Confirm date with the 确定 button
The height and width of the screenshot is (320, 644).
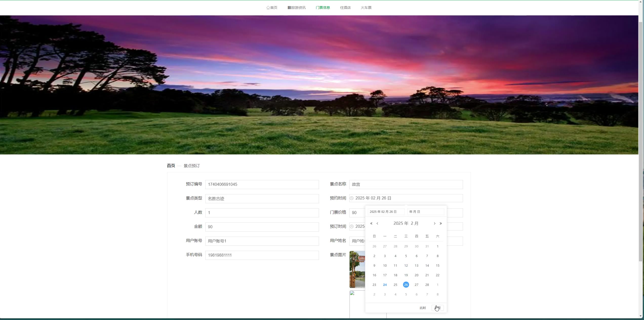point(438,308)
